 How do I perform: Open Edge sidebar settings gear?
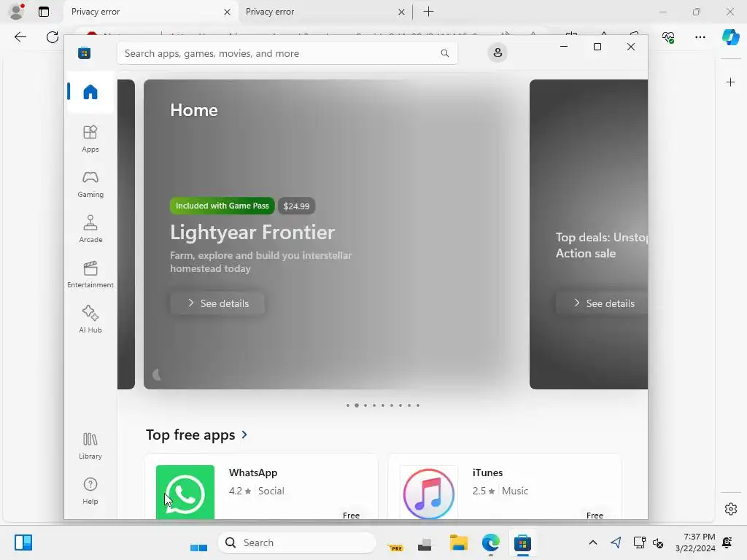[x=730, y=509]
